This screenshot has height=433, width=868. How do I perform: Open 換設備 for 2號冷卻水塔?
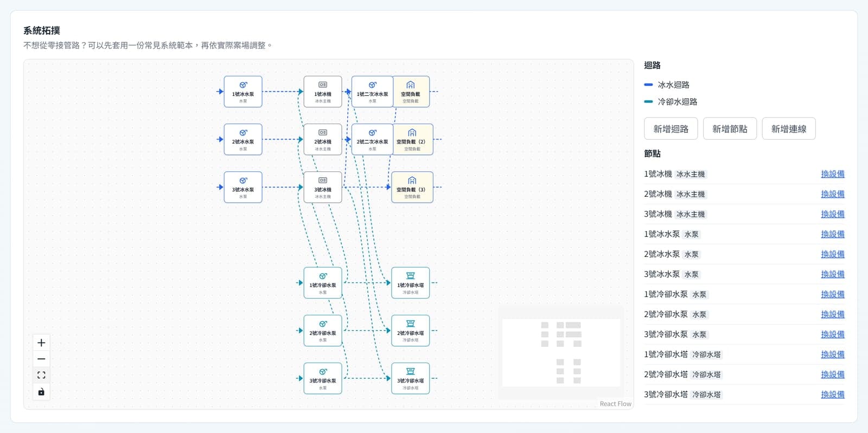833,374
